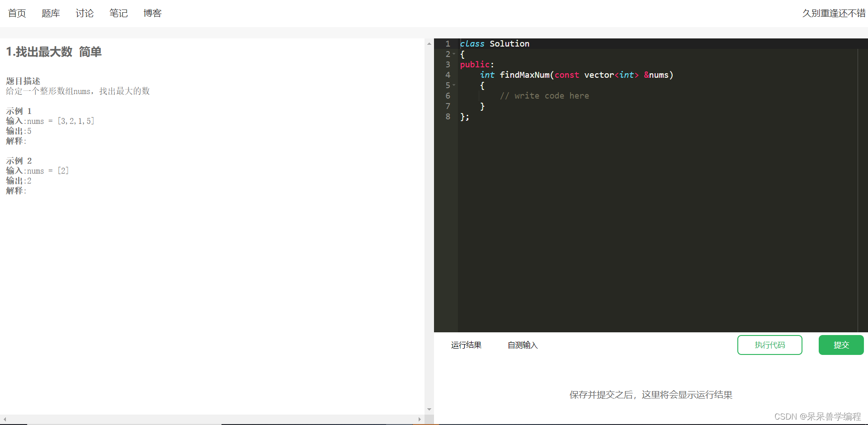
Task: Click the 示例 1 label
Action: coord(19,111)
